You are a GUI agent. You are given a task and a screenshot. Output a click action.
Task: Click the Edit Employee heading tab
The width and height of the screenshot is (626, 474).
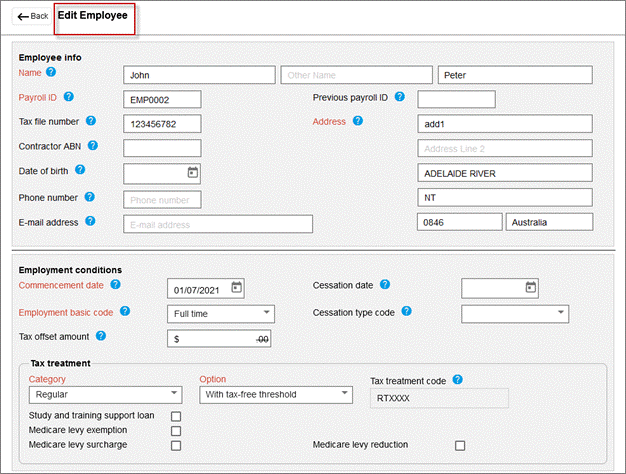94,16
